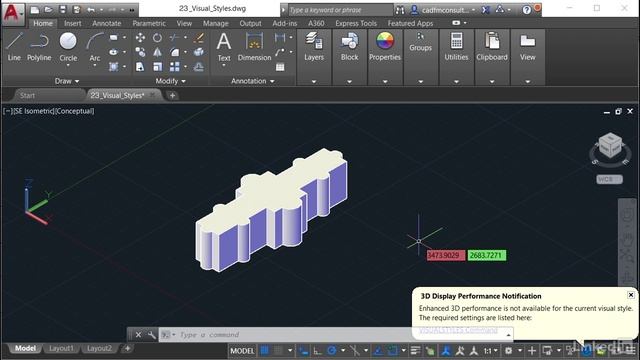Expand the Modify panel dropdown

(170, 81)
